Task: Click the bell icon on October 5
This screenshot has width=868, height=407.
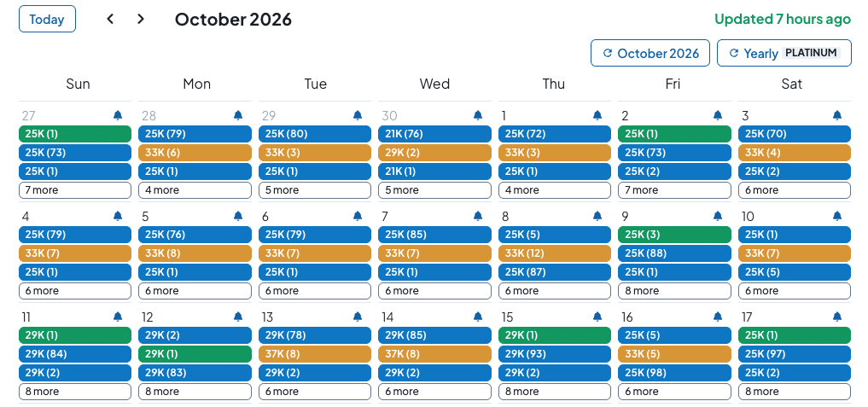Action: 237,217
